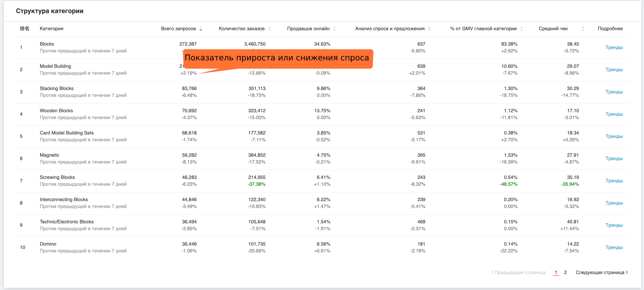Screen dimensions: 644x290
Task: Click the 83,766 Stacking Blocks requests value
Action: [189, 88]
